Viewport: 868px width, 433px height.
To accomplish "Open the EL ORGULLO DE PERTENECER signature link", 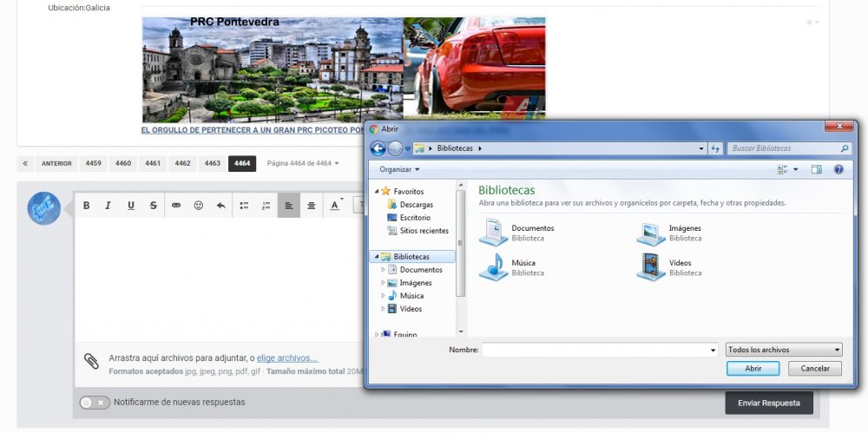I will tap(253, 130).
